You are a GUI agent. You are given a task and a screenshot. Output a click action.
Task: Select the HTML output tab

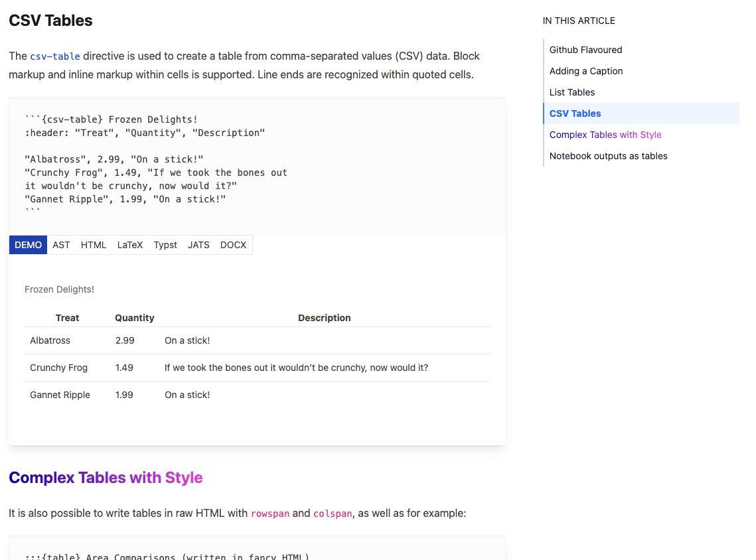94,245
